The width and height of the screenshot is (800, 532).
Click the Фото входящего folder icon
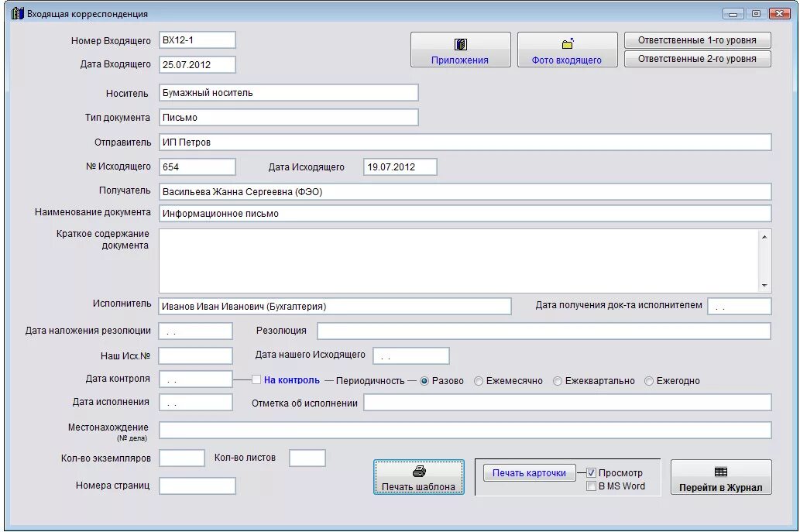click(x=568, y=44)
